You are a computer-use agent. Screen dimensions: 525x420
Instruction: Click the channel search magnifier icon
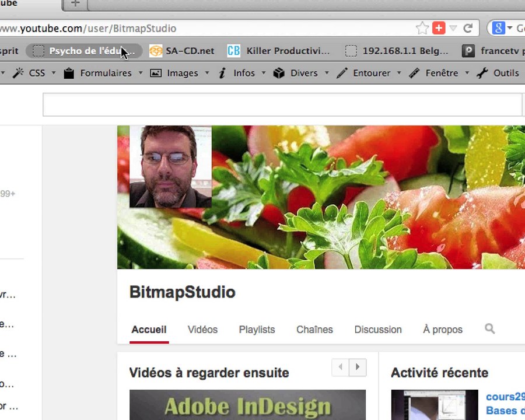489,328
